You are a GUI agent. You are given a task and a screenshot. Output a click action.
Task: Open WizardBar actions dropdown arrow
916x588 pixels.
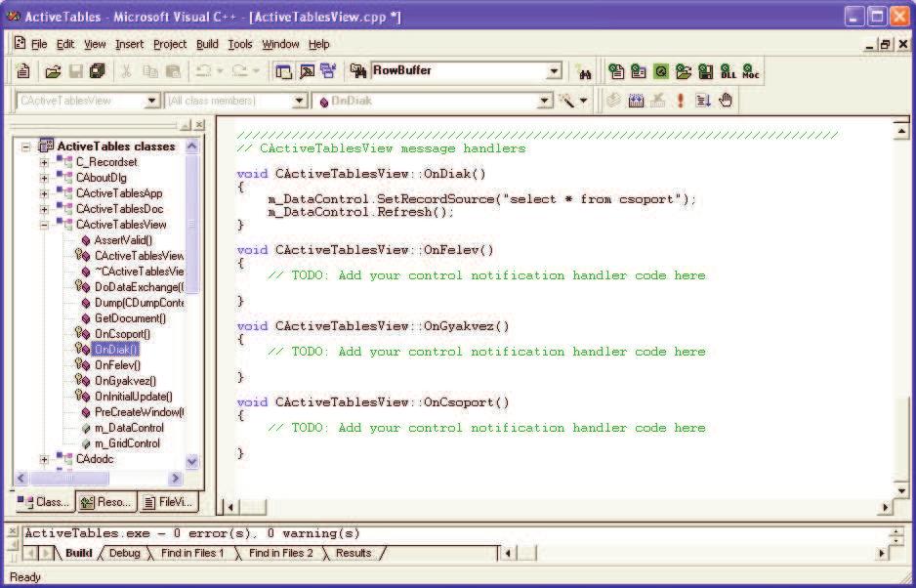[583, 102]
